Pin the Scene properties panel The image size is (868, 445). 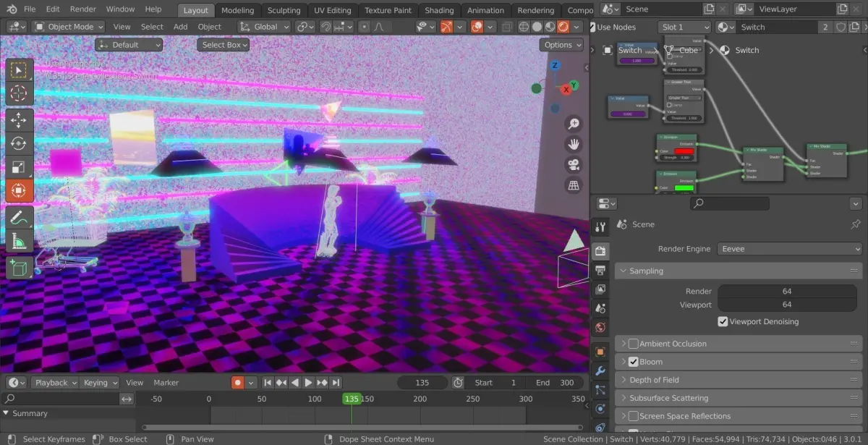click(856, 224)
